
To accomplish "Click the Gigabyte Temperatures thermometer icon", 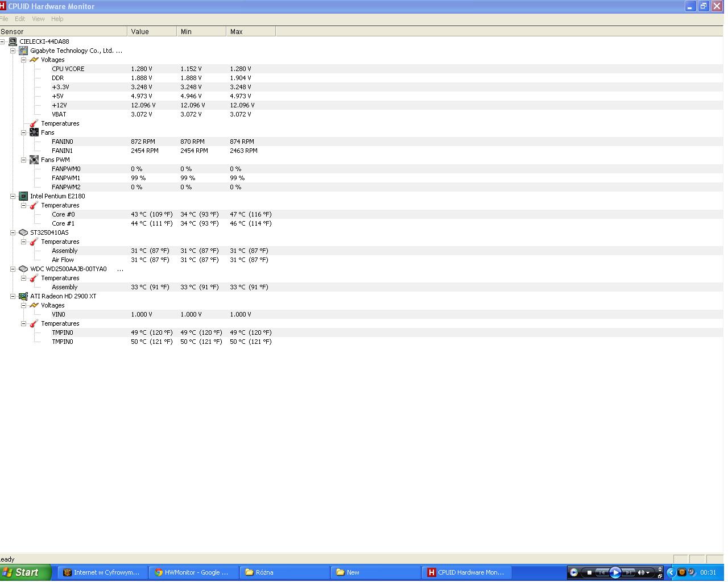I will click(x=34, y=123).
